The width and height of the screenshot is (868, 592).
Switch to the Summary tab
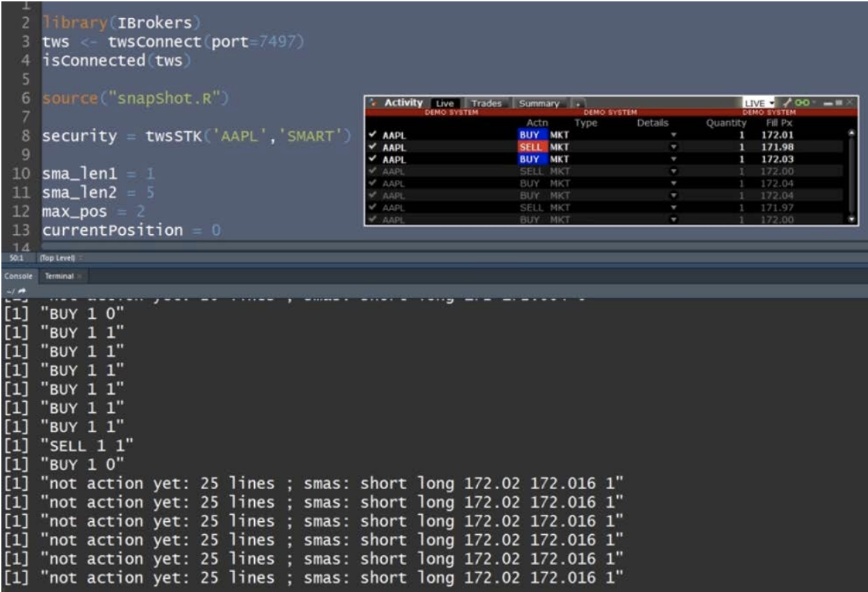pos(540,103)
